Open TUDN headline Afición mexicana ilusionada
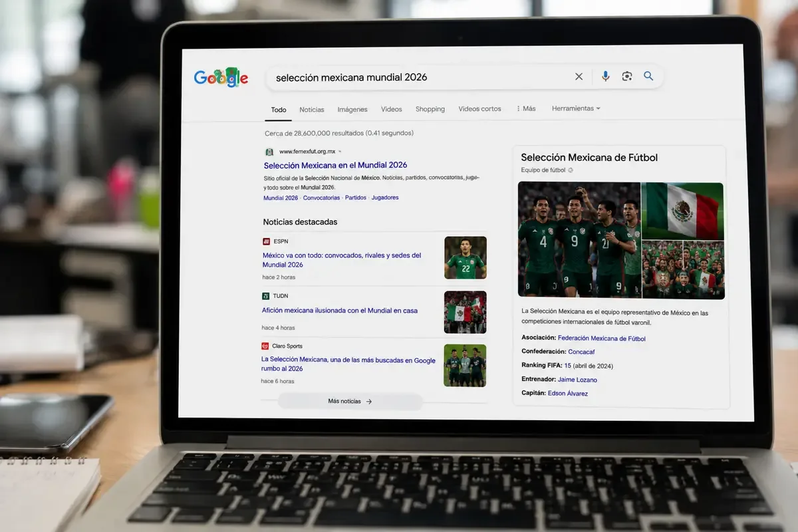This screenshot has width=798, height=532. [340, 311]
